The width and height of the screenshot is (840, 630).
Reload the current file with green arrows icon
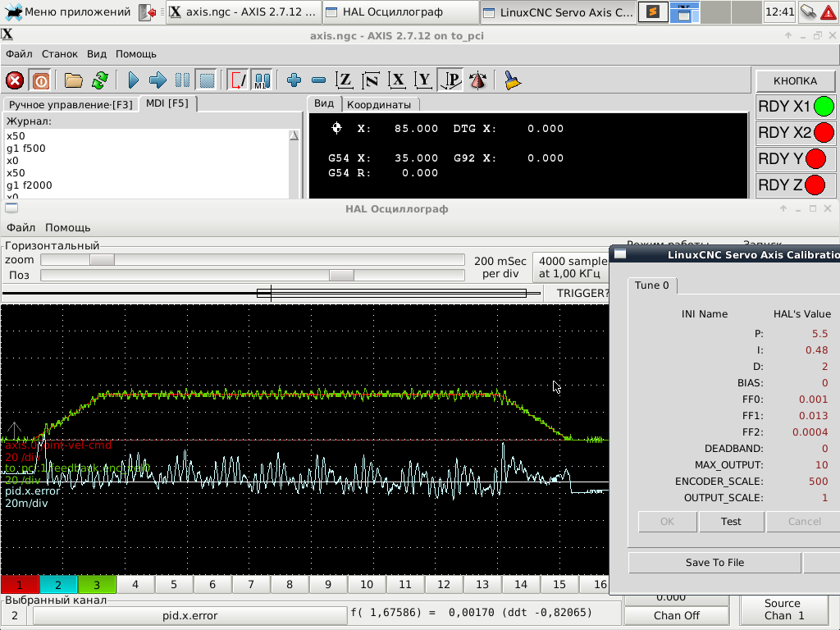point(99,80)
